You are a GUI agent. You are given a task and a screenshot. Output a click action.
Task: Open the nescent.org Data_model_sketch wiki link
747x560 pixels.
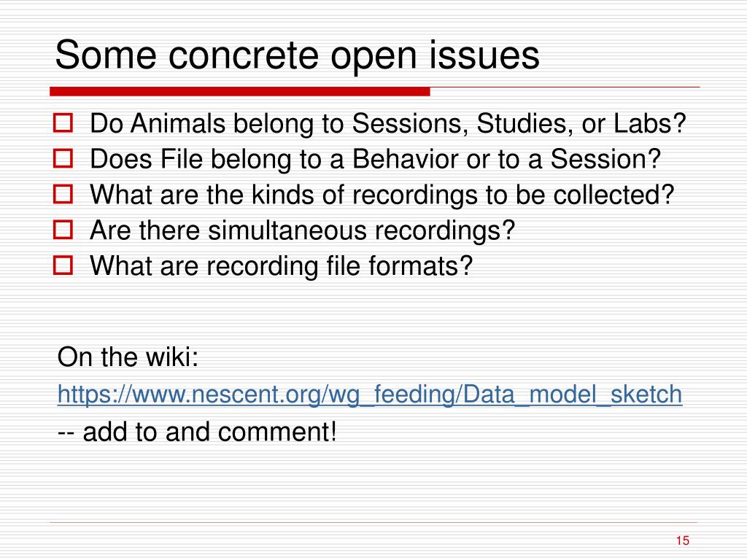370,394
